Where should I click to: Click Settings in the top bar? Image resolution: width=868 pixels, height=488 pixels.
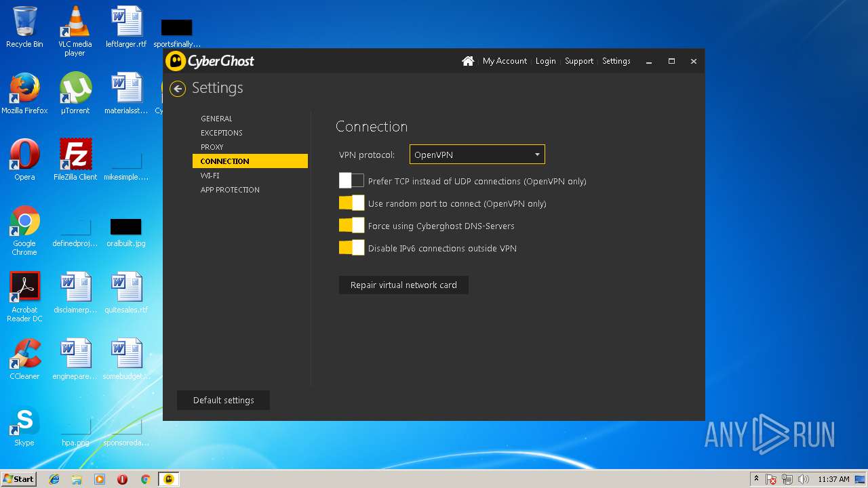click(616, 61)
